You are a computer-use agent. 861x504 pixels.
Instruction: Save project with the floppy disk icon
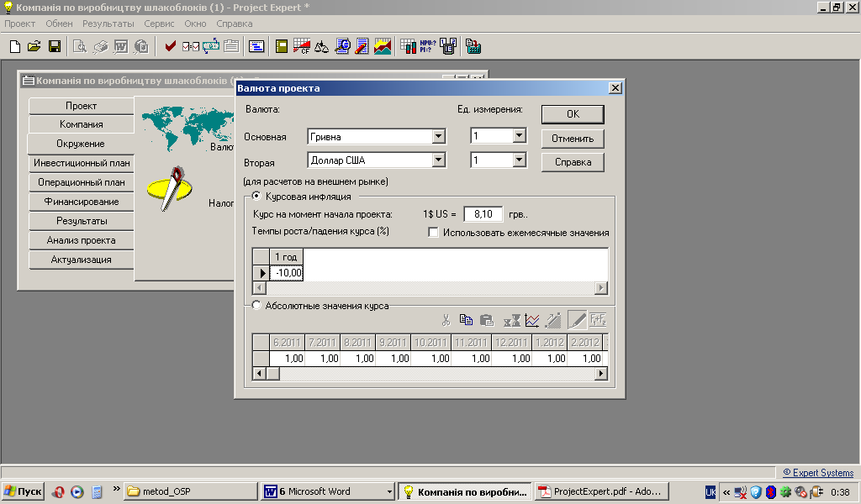coord(55,46)
